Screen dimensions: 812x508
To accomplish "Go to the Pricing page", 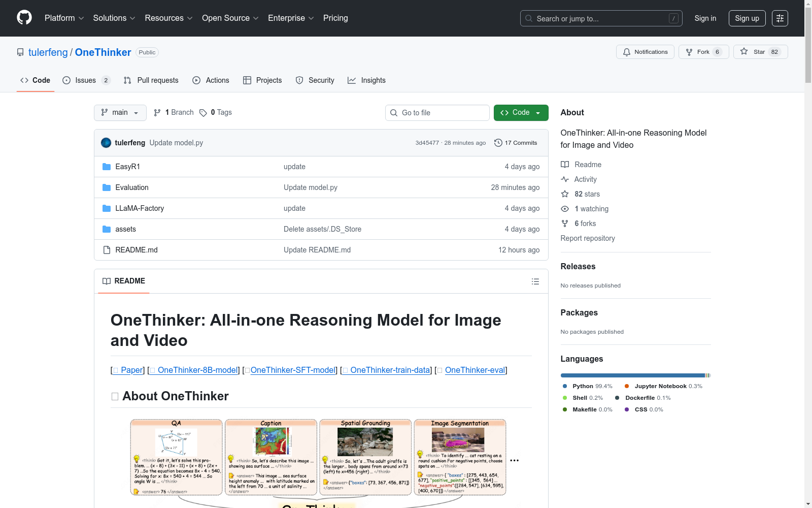I will click(x=335, y=18).
